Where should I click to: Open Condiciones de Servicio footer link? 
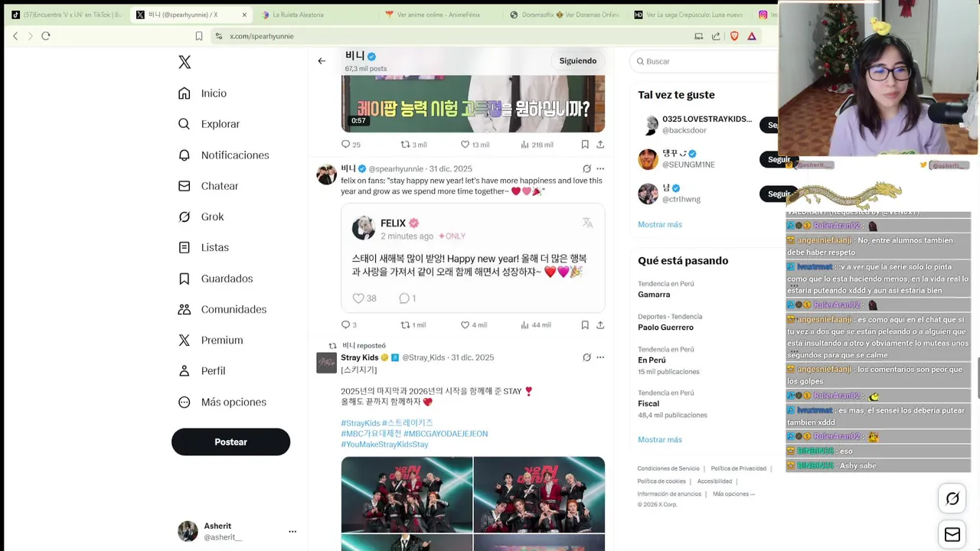668,468
